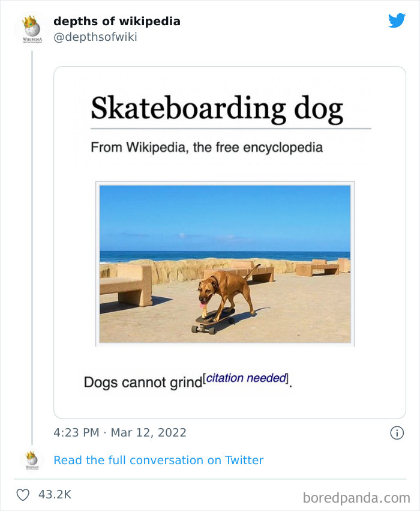The height and width of the screenshot is (511, 420).
Task: Like the tweet with the heart icon
Action: [x=23, y=495]
